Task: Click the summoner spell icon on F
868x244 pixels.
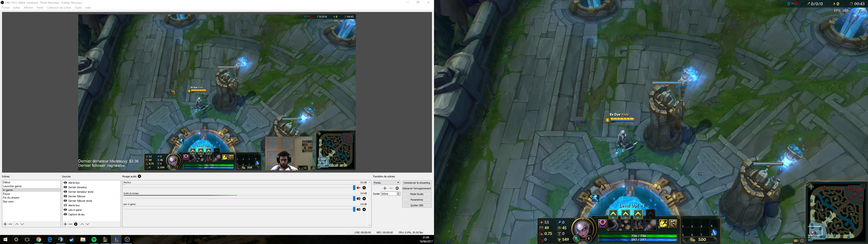Action: point(672,223)
